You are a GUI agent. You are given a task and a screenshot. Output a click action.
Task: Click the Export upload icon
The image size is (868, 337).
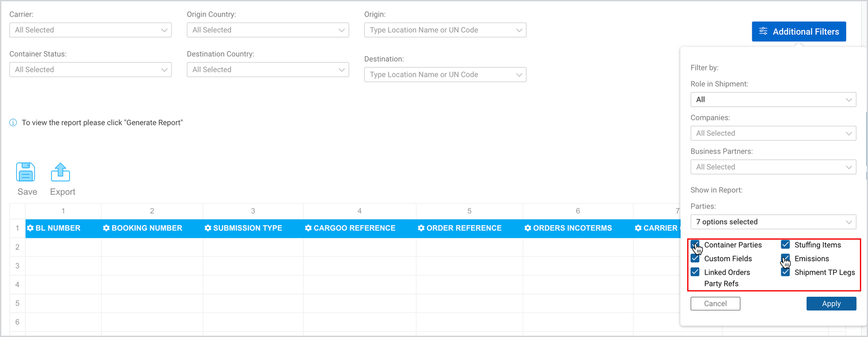click(61, 172)
